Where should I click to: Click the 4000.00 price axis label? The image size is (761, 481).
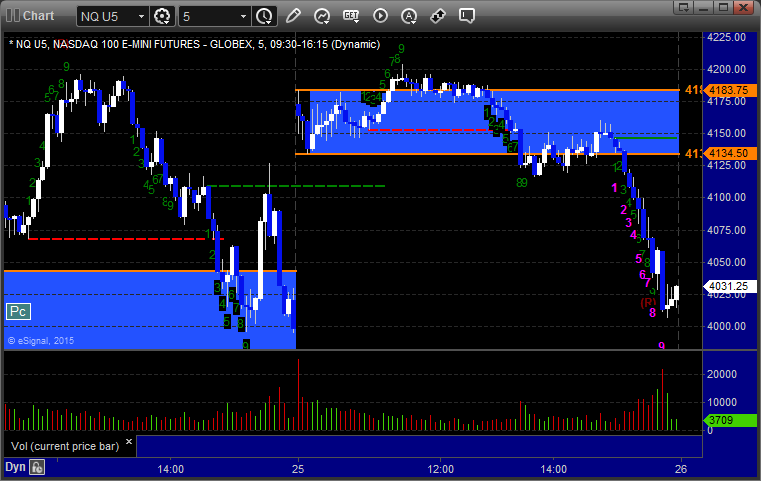(x=727, y=326)
